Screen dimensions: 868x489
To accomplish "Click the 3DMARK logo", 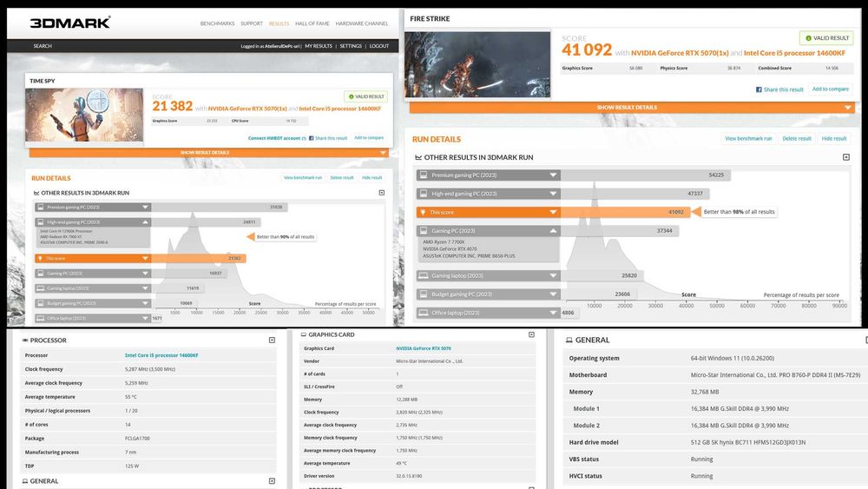I will [x=69, y=23].
